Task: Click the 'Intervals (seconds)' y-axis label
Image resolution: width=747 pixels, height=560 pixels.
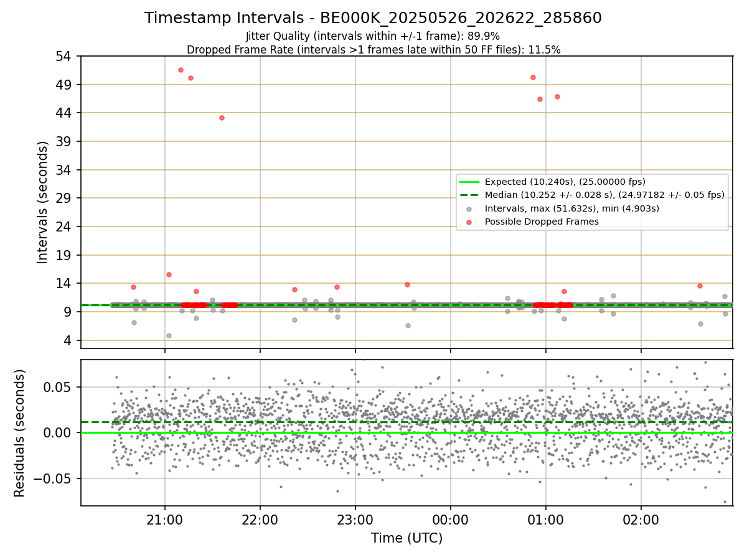Action: [42, 202]
